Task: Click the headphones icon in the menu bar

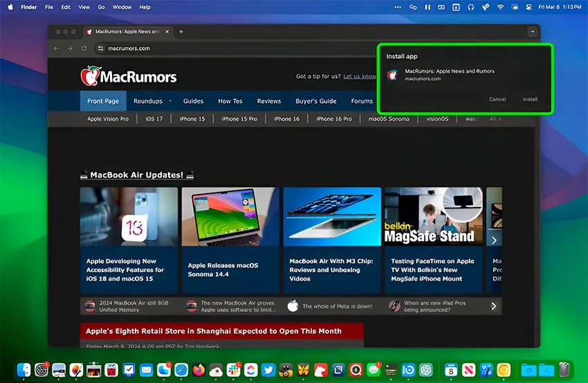Action: (x=470, y=7)
